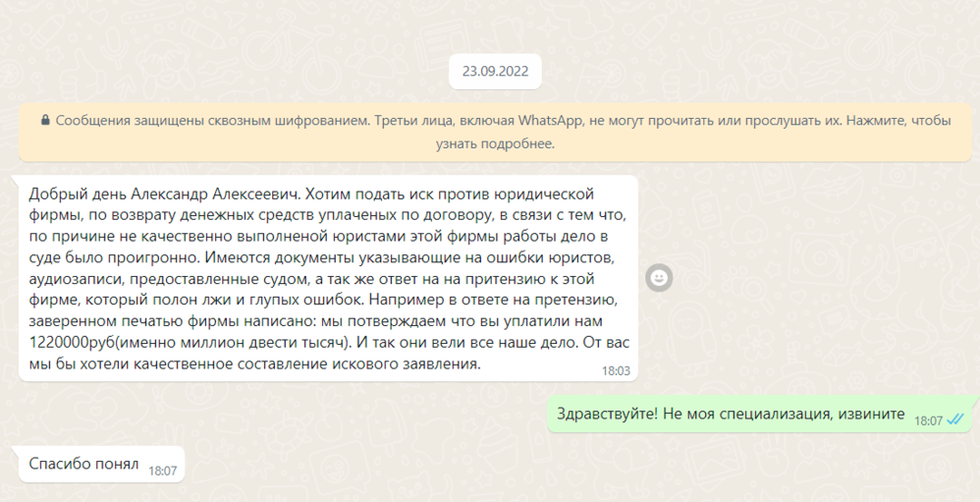Viewport: 980px width, 502px height.
Task: Click the 23.09.2022 date badge
Action: [495, 72]
